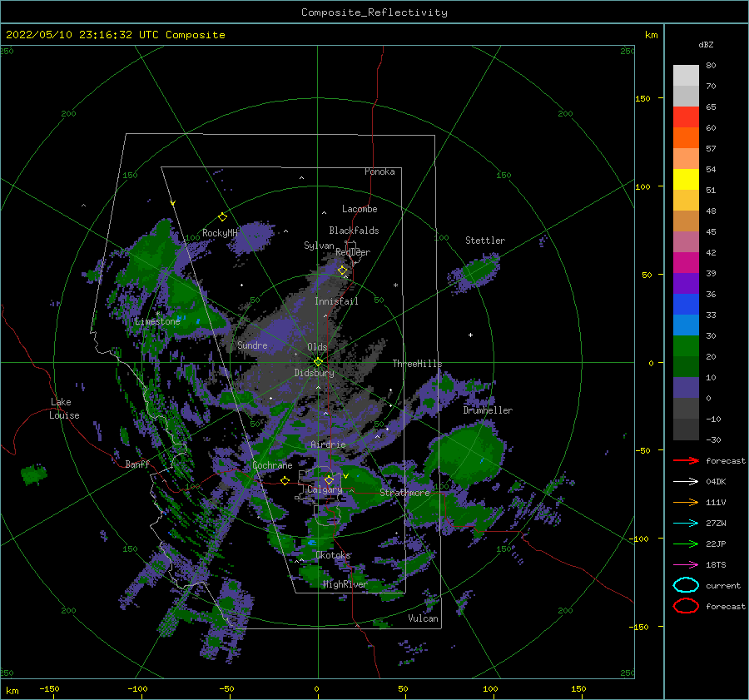The height and width of the screenshot is (700, 749).
Task: Click the cyan 27ZW arrow icon
Action: click(x=686, y=524)
